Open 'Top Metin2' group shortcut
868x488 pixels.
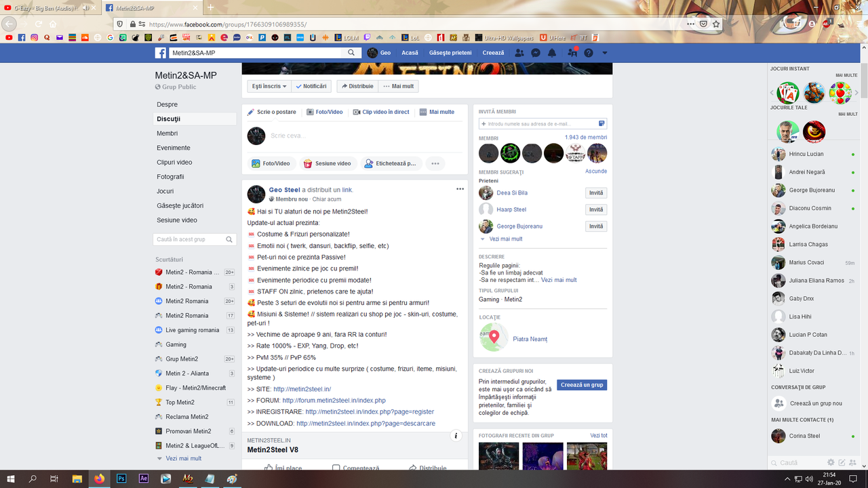tap(195, 402)
